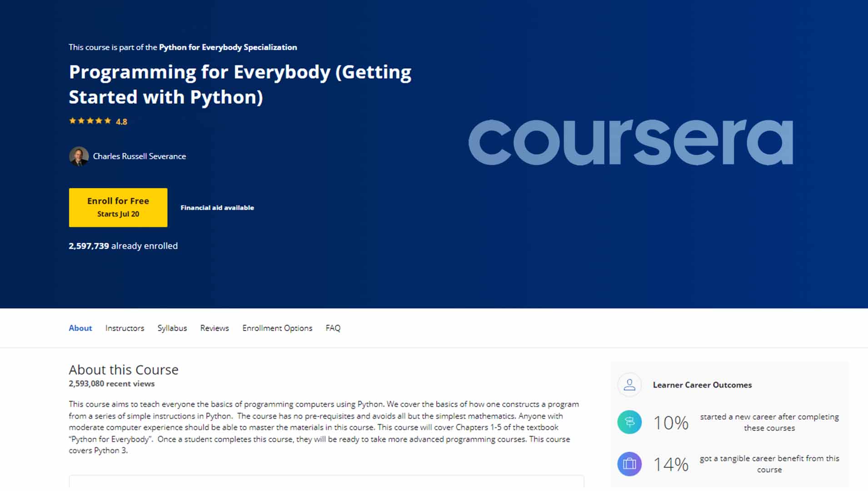Viewport: 868px width, 491px height.
Task: Click the Coursera logo
Action: click(630, 142)
